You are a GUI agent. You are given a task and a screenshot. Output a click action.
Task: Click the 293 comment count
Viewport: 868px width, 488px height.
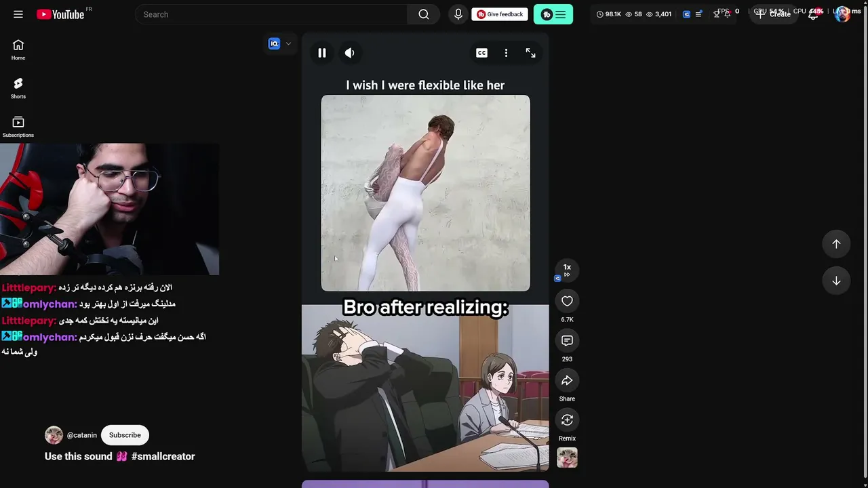(567, 359)
